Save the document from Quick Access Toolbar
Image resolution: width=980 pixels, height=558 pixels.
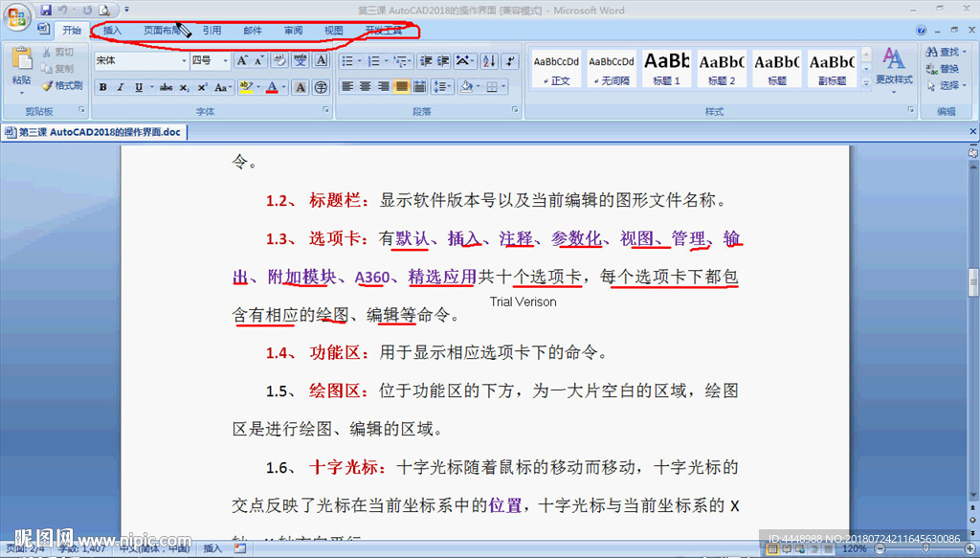click(x=46, y=10)
